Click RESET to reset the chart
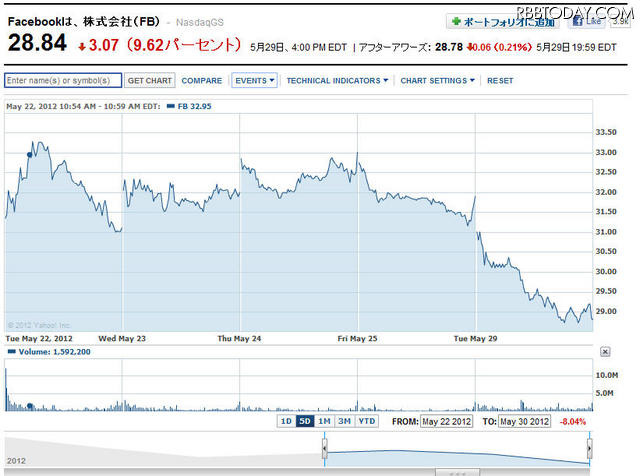Viewport: 640px width, 476px height. pos(500,81)
